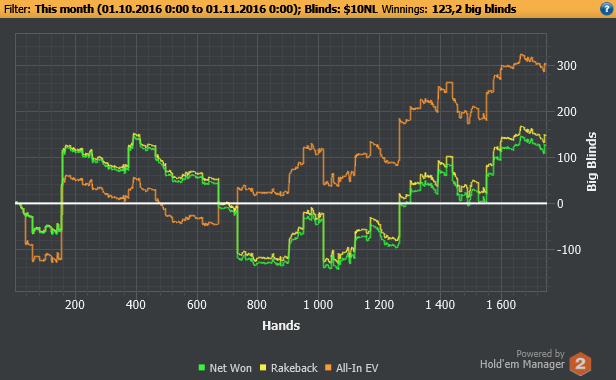Viewport: 616px width, 380px height.
Task: Click the 'Hands' x-axis title
Action: tap(281, 326)
